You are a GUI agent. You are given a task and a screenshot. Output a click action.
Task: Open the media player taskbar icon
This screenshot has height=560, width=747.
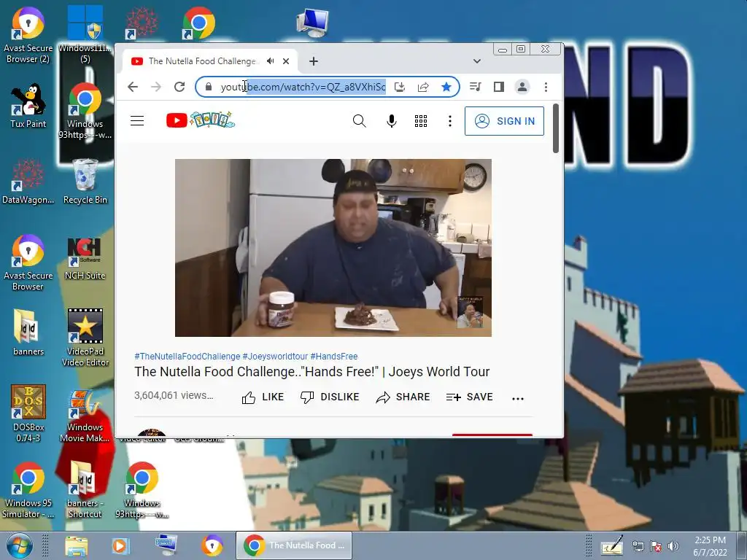120,545
